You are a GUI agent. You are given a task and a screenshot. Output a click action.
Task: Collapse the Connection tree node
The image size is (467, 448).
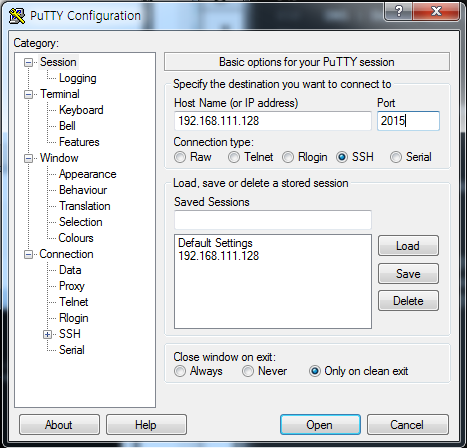(29, 255)
